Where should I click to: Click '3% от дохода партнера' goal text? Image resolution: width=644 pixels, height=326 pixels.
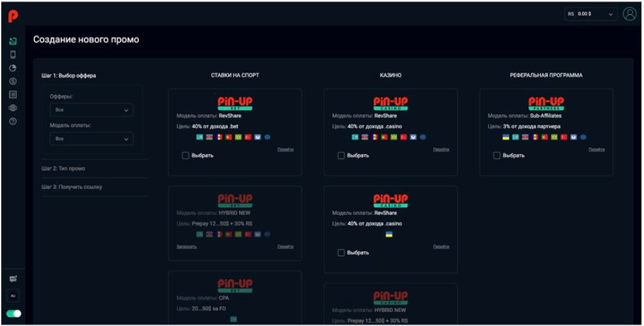pyautogui.click(x=531, y=126)
